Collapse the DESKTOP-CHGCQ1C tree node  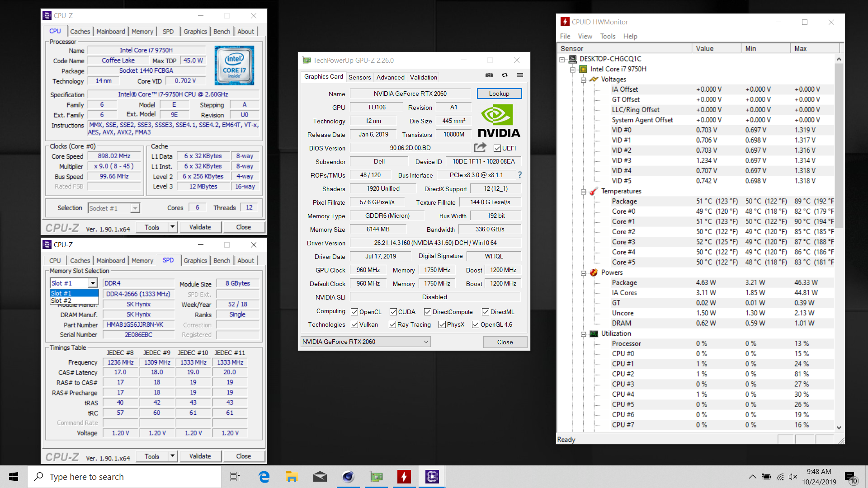tap(562, 59)
